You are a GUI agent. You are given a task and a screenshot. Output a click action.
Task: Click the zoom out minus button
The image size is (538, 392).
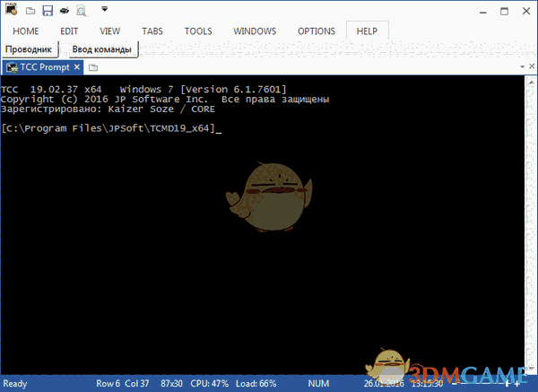(x=455, y=384)
